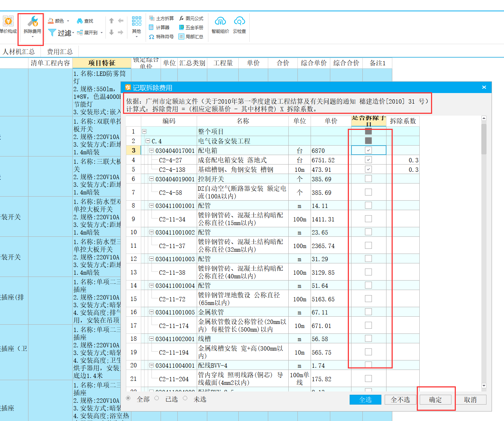Open the 图元公式 formula tool
Image resolution: width=504 pixels, height=421 pixels.
(191, 18)
